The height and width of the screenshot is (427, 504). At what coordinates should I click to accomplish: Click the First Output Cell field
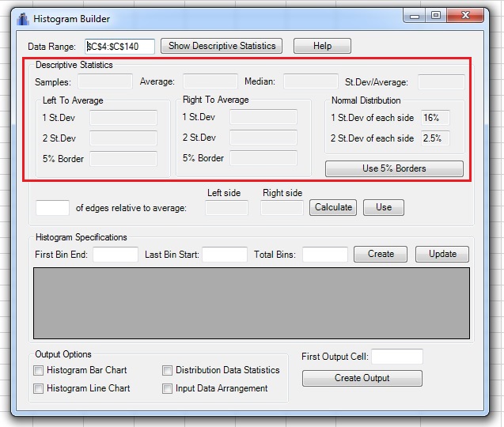(397, 357)
